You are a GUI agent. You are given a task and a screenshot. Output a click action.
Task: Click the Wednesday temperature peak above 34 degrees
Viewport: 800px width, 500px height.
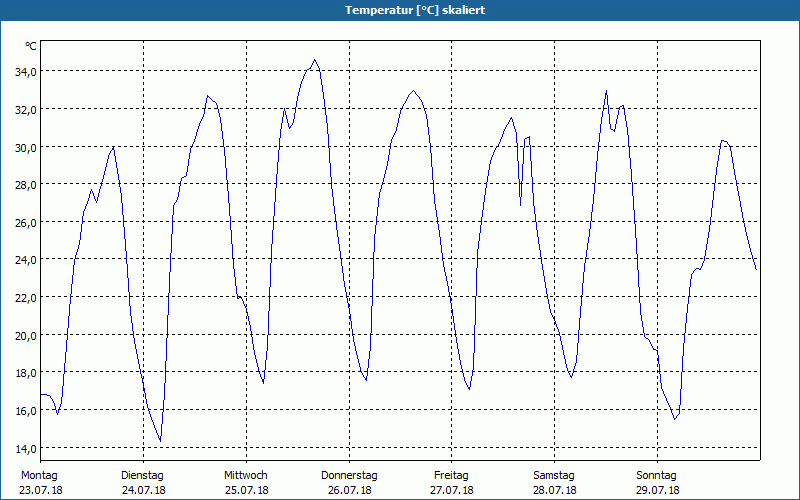coord(314,60)
